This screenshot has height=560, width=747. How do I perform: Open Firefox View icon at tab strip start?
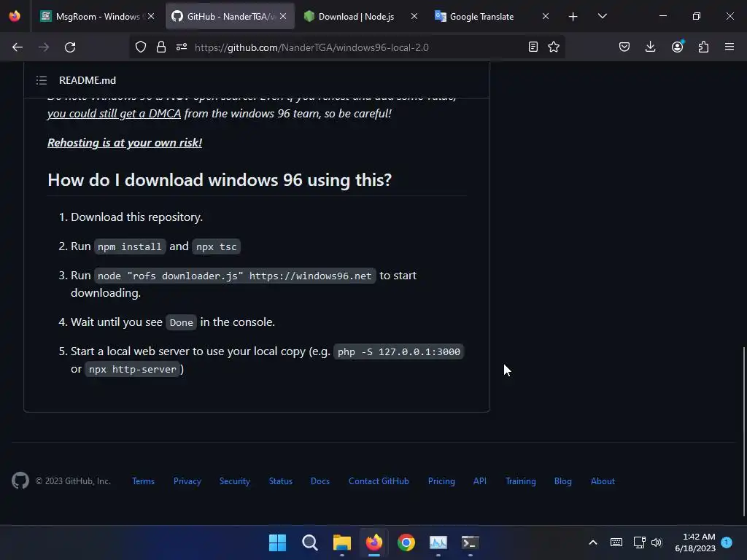pyautogui.click(x=15, y=16)
